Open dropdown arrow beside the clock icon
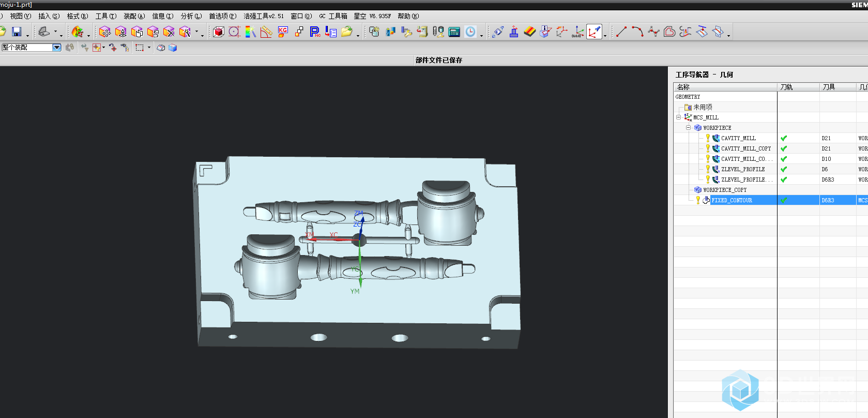 click(481, 35)
